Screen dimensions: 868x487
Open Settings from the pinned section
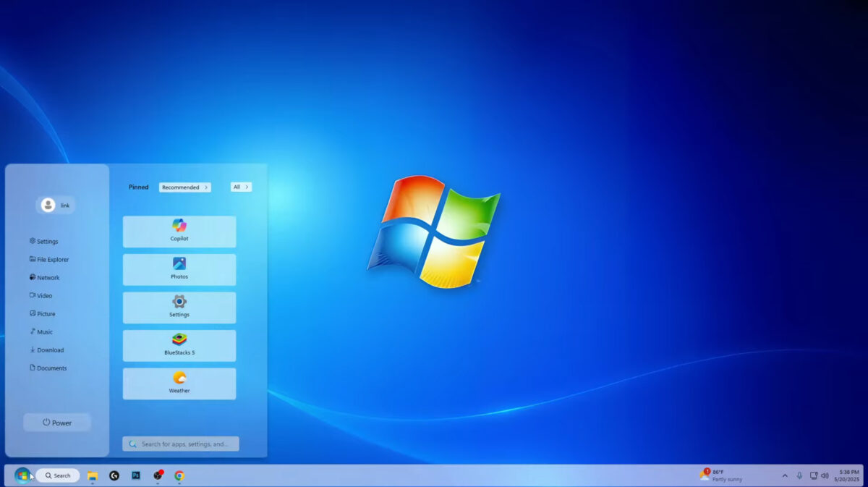(179, 307)
